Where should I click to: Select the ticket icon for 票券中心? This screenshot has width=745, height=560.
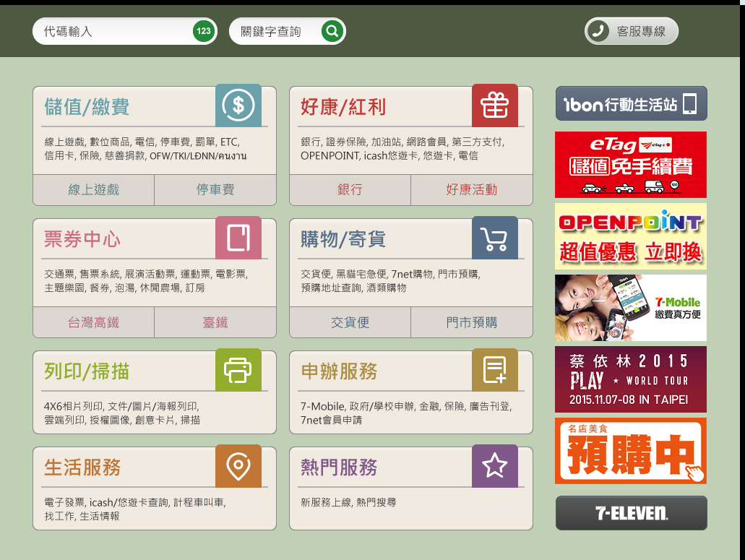(x=238, y=238)
